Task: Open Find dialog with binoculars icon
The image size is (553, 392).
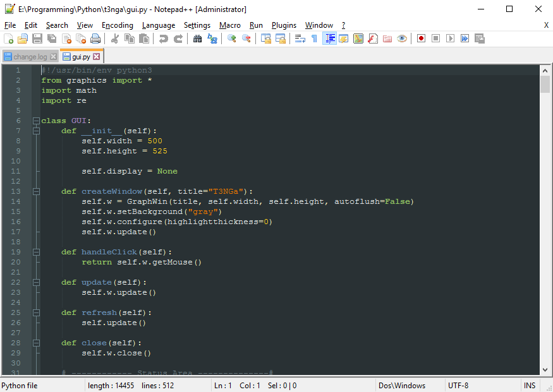Action: tap(197, 39)
